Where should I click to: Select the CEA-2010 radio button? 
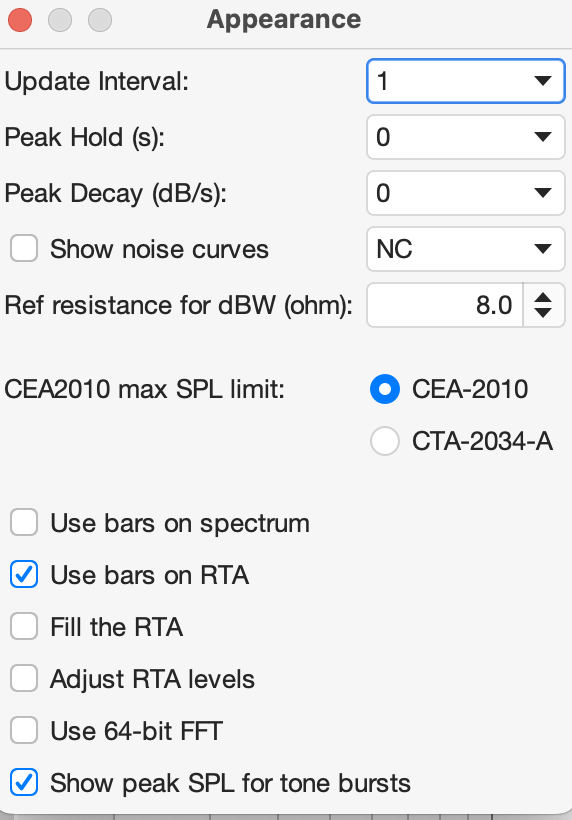click(x=385, y=389)
